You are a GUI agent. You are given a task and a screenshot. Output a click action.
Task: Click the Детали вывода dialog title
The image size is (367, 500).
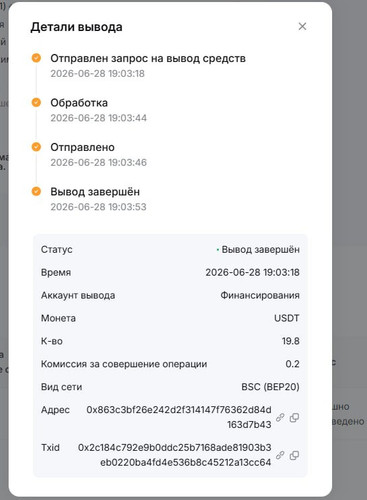click(x=76, y=27)
